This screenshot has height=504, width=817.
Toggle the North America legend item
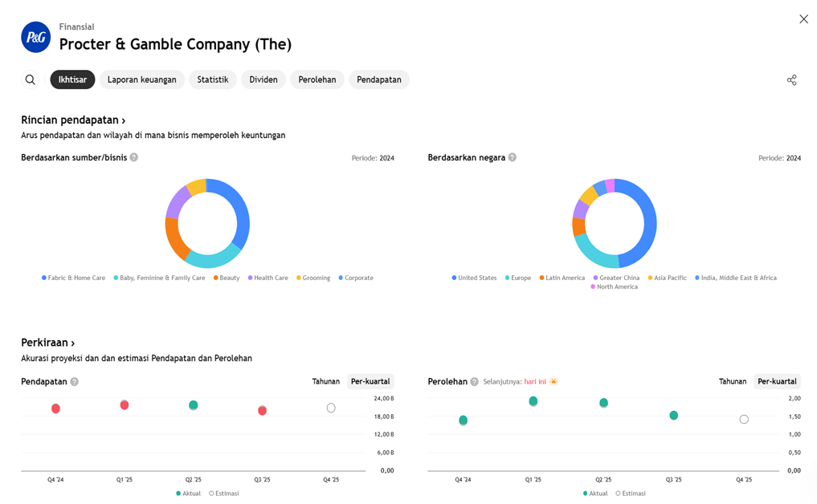615,287
